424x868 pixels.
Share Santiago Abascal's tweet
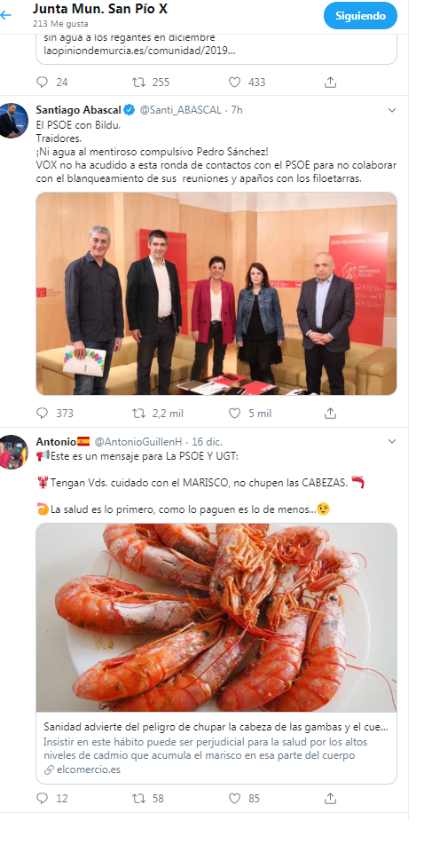point(331,413)
